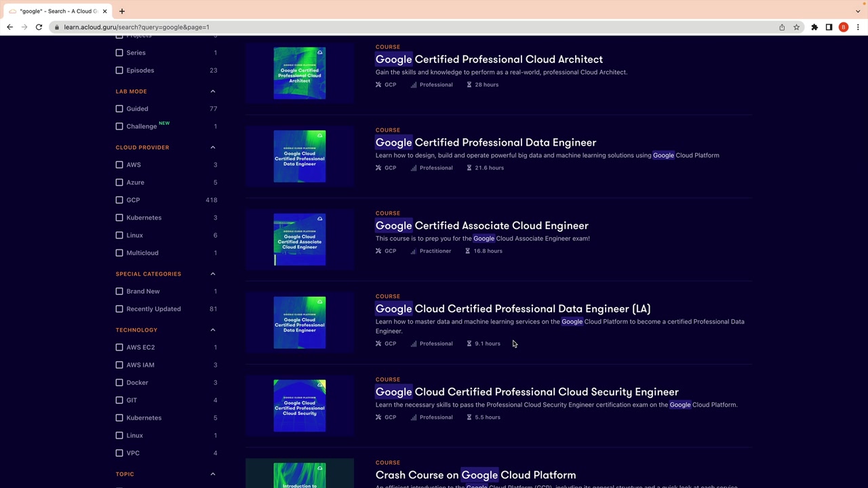The width and height of the screenshot is (868, 488).
Task: Collapse the Technology filter section
Action: (213, 330)
